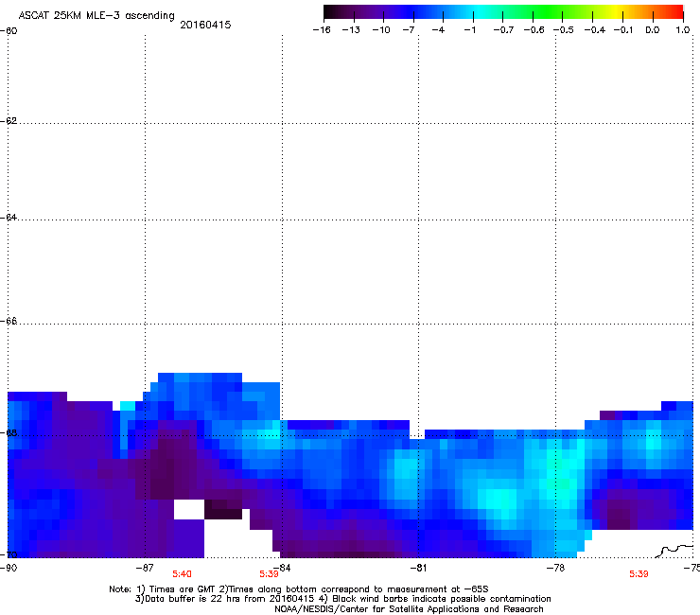
Task: Click the -0.4 colorbar tick label
Action: click(x=595, y=30)
